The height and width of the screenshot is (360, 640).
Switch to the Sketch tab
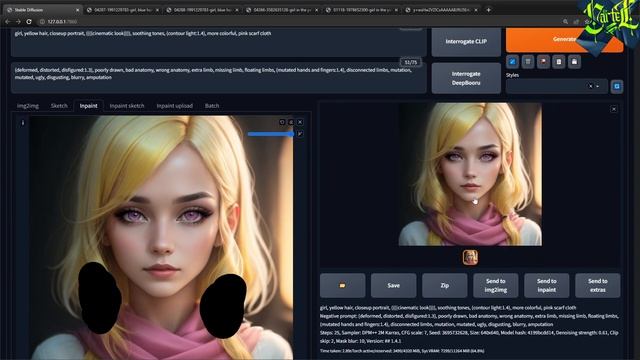click(x=59, y=106)
